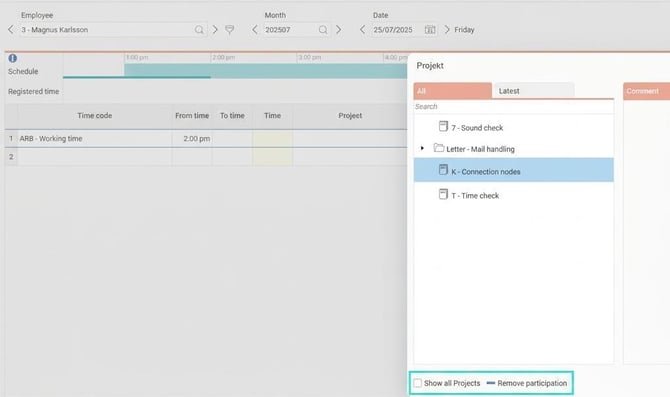Click the Friday weekday label
This screenshot has height=397, width=670.
click(464, 30)
